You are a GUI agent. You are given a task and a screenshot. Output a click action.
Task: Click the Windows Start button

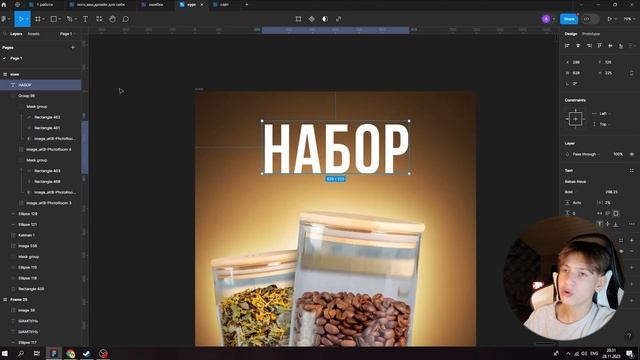pos(4,353)
